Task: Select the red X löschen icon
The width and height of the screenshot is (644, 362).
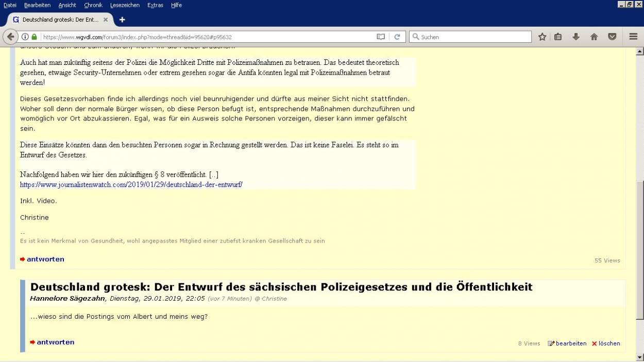Action: coord(594,343)
